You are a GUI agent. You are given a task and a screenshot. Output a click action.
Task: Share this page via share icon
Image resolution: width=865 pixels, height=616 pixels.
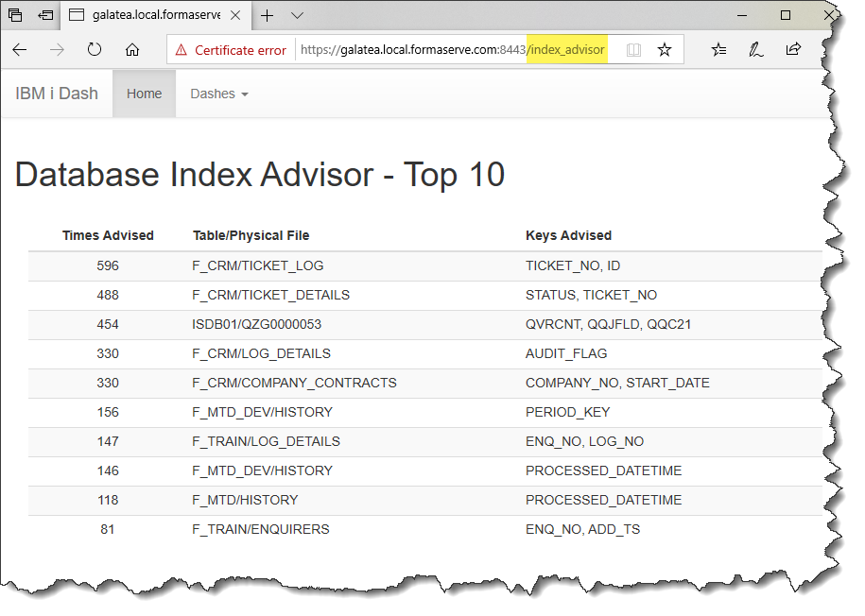793,50
